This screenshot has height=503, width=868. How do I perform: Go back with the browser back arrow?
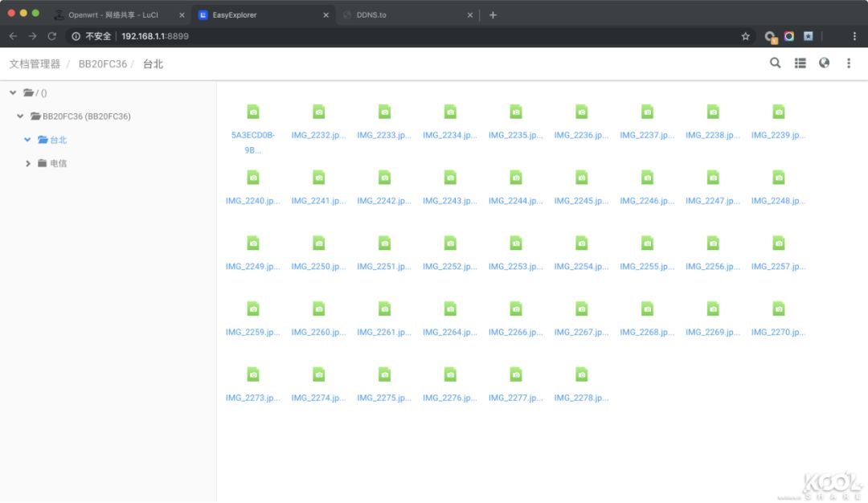[14, 36]
